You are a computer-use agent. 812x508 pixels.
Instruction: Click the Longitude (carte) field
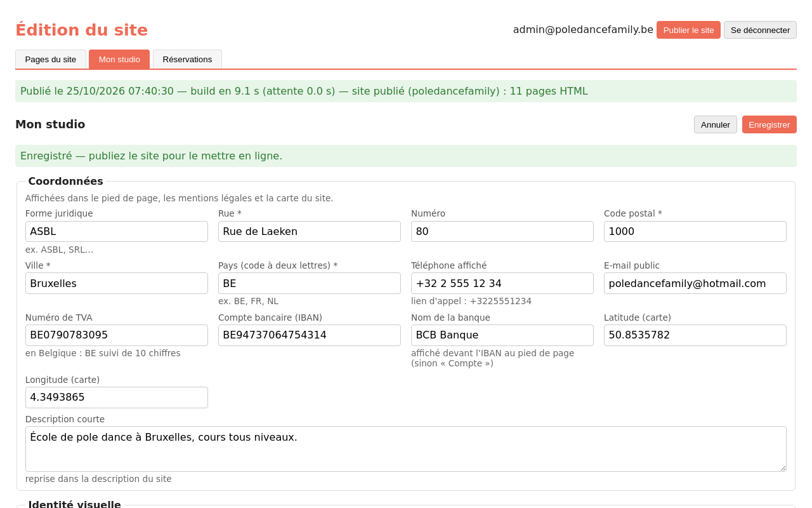click(x=117, y=398)
